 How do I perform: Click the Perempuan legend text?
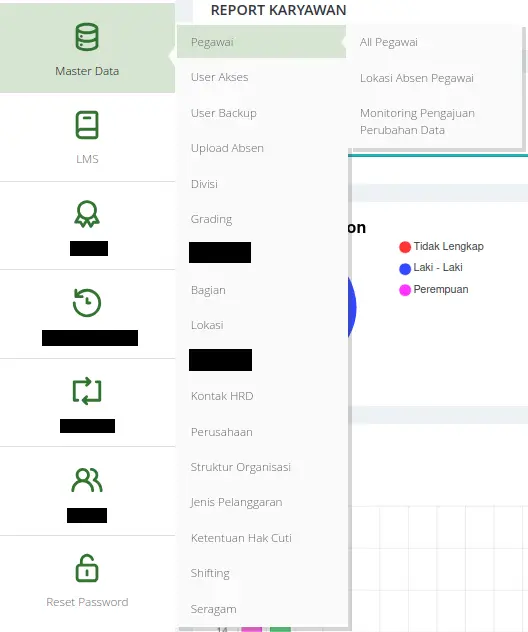[x=441, y=289]
